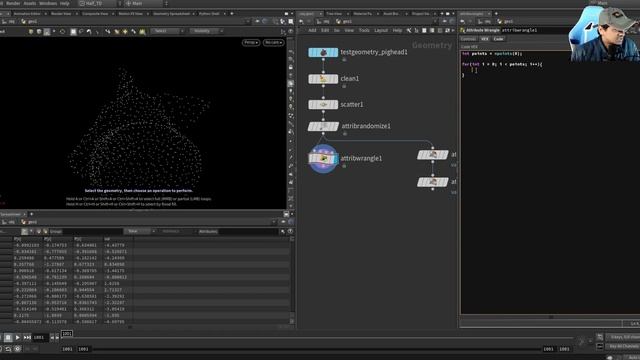Open the Select mode dropdown in viewport toolbar

(166, 31)
